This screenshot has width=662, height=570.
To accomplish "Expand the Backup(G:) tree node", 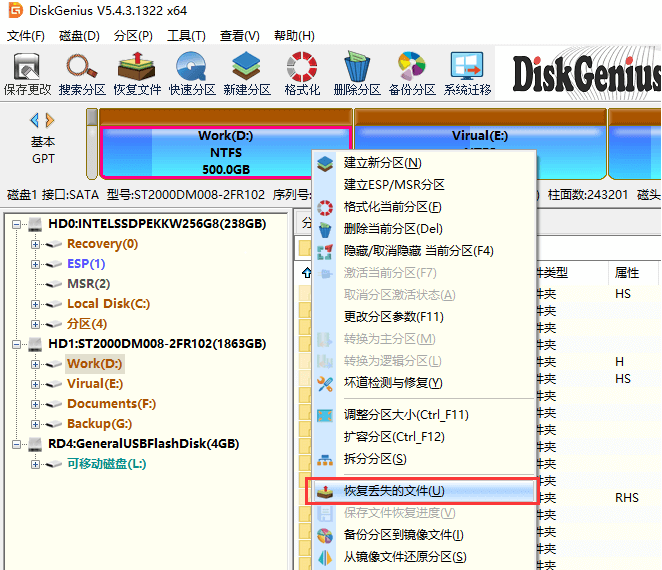I will click(35, 424).
